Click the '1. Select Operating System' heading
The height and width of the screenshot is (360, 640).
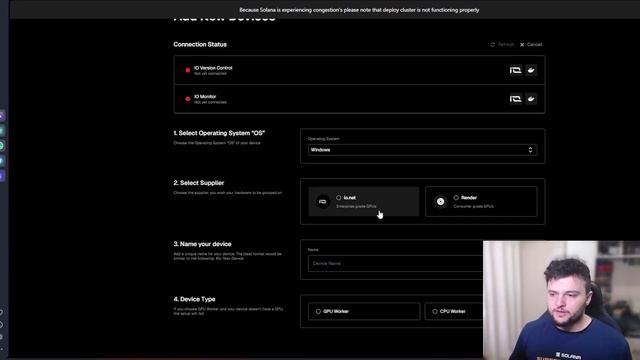pyautogui.click(x=219, y=133)
